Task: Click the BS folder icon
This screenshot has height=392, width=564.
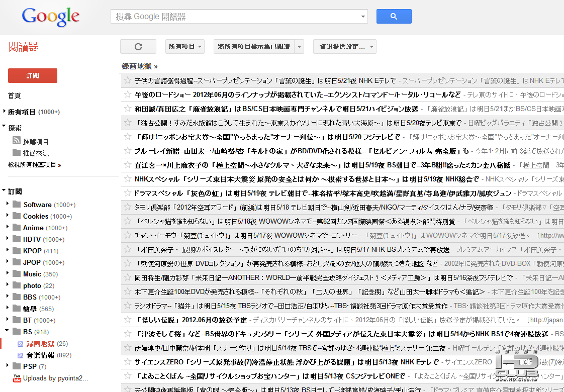Action: pos(17,331)
